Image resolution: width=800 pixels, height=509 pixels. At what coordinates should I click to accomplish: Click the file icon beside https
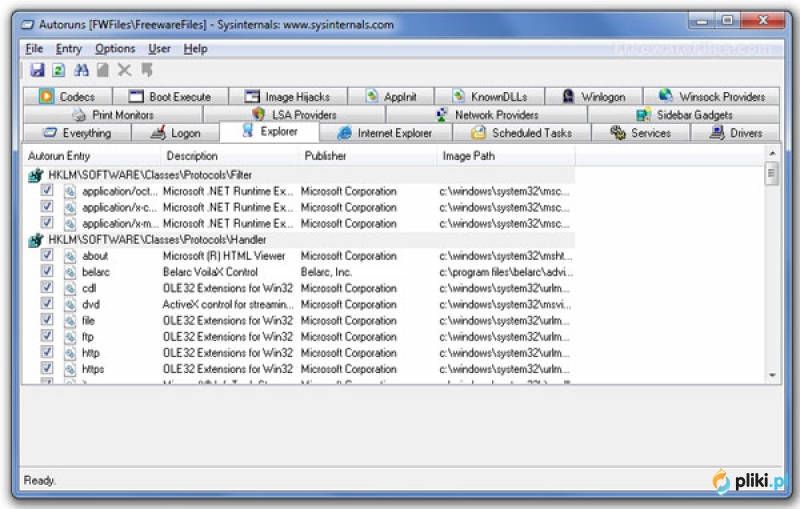[x=70, y=369]
